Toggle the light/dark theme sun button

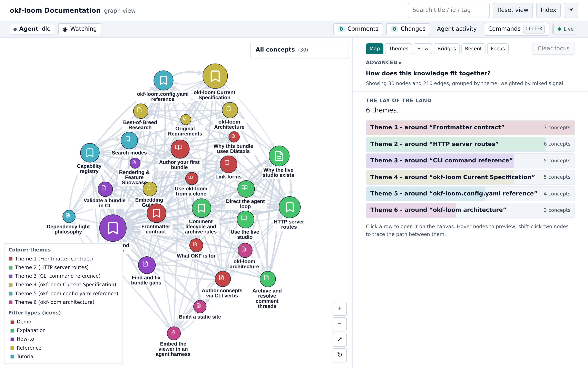[571, 10]
